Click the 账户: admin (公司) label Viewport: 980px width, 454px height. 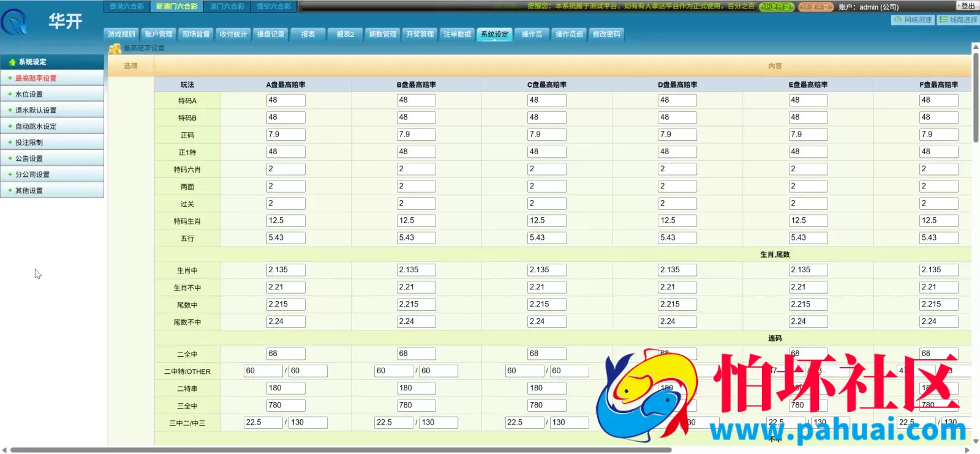(869, 7)
